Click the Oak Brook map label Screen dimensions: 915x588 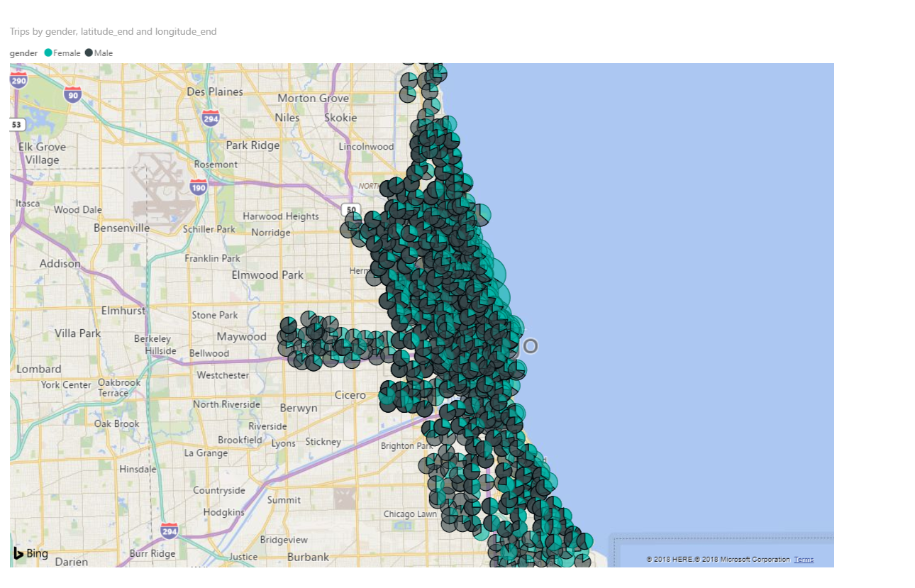point(117,423)
